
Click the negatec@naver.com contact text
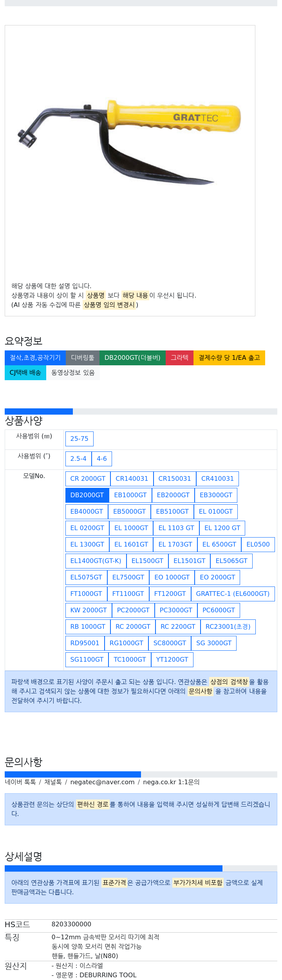[102, 782]
